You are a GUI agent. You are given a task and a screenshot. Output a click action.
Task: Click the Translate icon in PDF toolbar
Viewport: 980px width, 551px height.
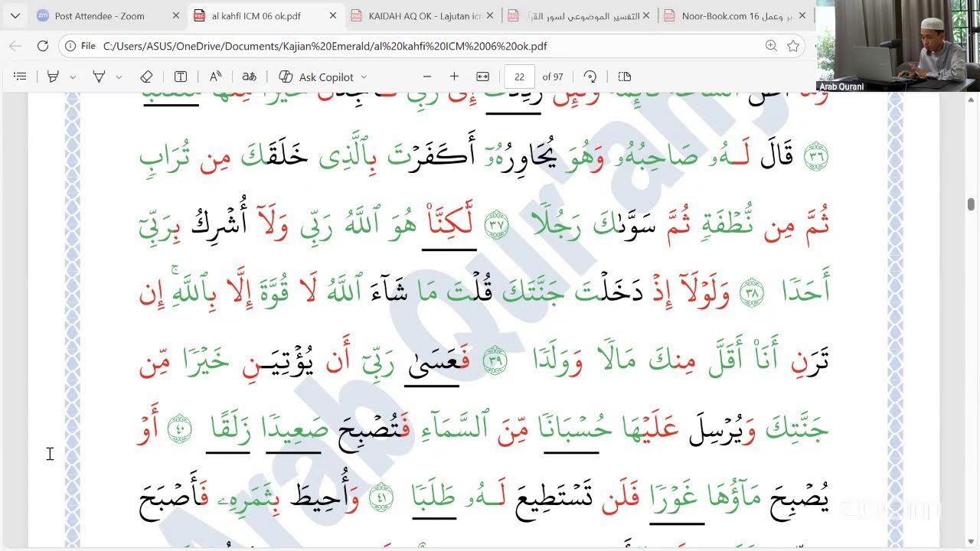point(249,77)
